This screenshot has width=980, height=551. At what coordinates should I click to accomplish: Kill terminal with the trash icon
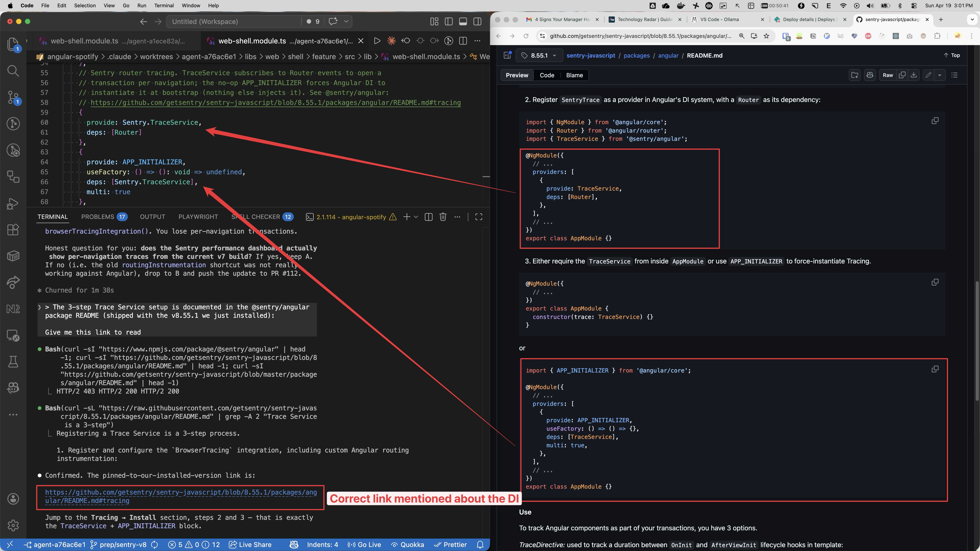[x=443, y=217]
